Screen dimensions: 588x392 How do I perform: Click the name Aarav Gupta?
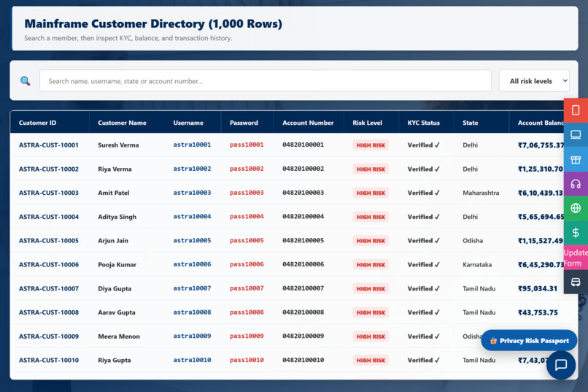116,312
